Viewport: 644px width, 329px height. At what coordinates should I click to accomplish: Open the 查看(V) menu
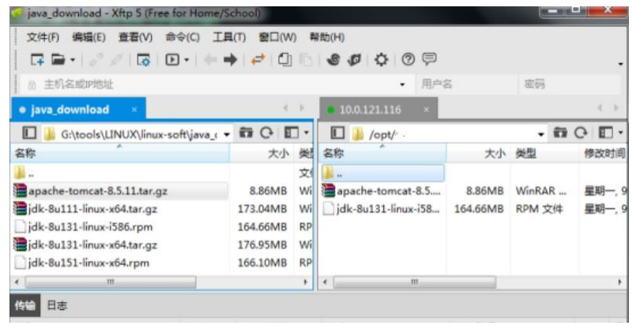135,37
